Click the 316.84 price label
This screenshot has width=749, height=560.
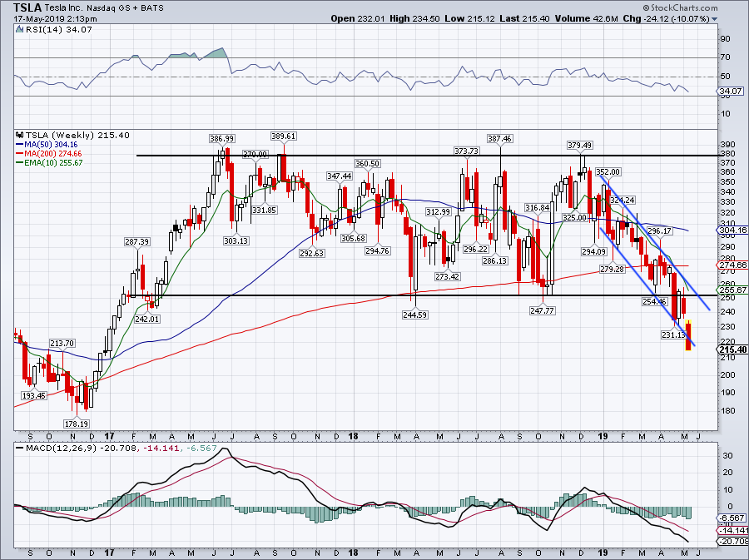[537, 207]
